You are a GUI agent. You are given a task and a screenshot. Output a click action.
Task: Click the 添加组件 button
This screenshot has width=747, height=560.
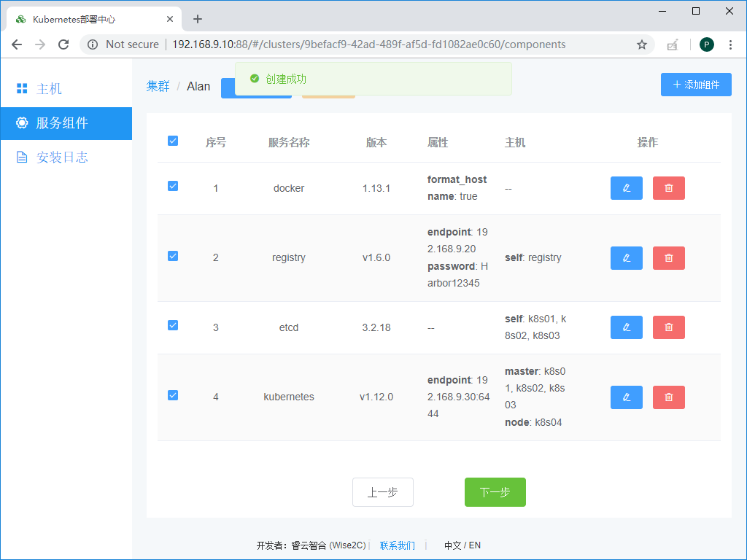coord(695,84)
